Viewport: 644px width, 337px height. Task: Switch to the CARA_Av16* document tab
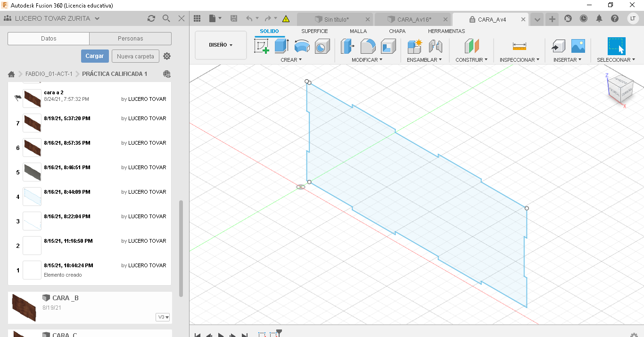(x=413, y=19)
